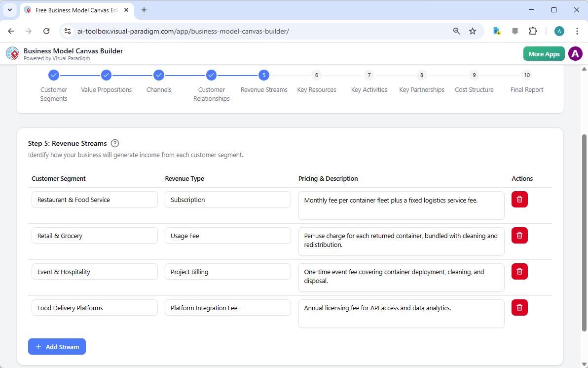Screen dimensions: 588x368
Task: Jump to step 6 Key Resources
Action: [316, 75]
